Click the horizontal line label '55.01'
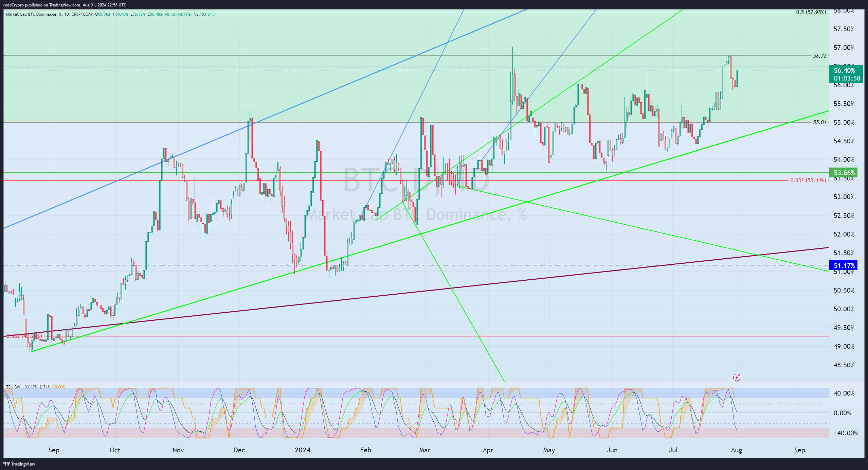The image size is (868, 470). 820,122
